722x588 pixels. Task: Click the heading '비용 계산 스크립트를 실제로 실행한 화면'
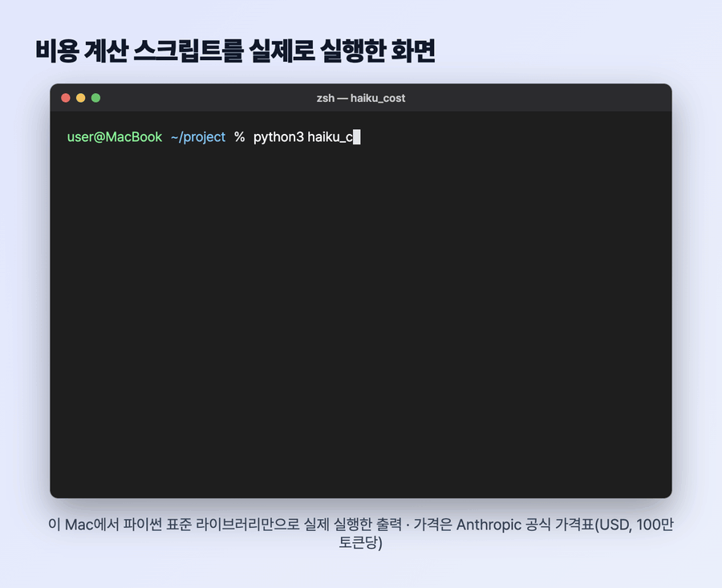tap(235, 51)
